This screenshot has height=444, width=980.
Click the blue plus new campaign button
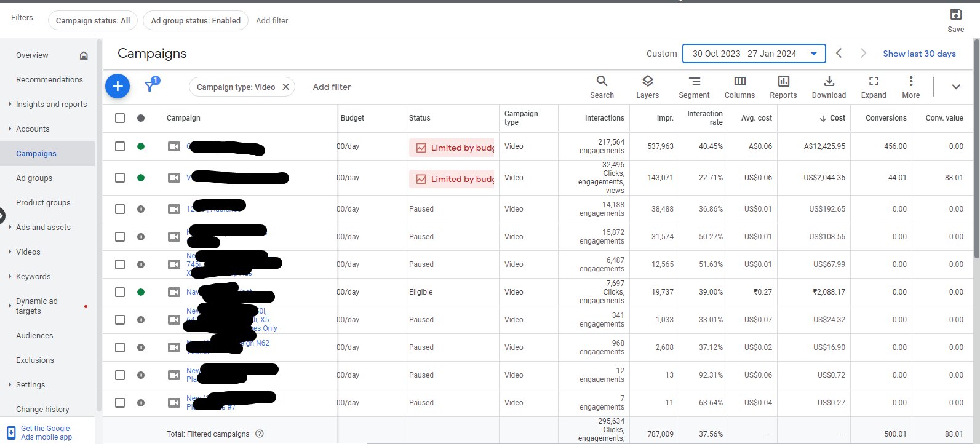(x=118, y=87)
